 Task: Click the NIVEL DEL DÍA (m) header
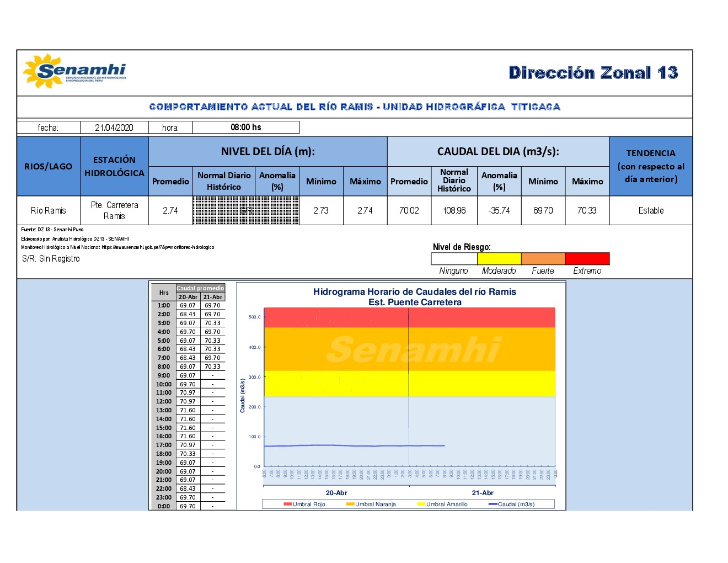click(267, 152)
